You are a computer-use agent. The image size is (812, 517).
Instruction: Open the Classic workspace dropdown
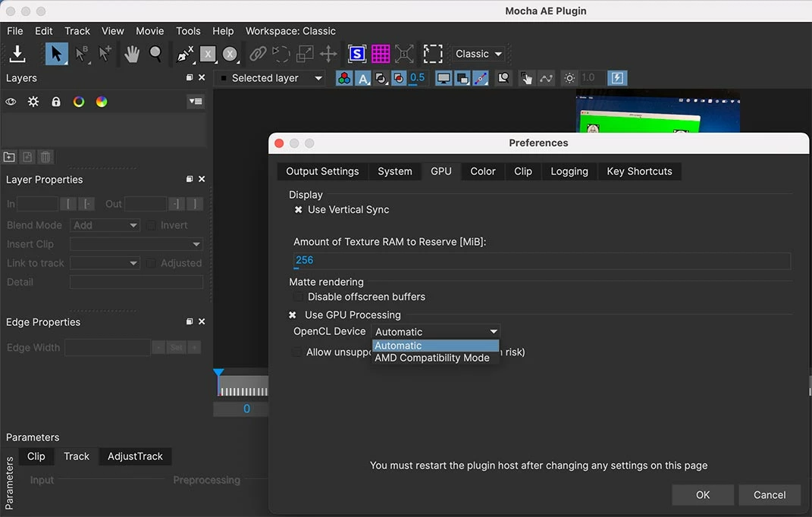[x=478, y=54]
